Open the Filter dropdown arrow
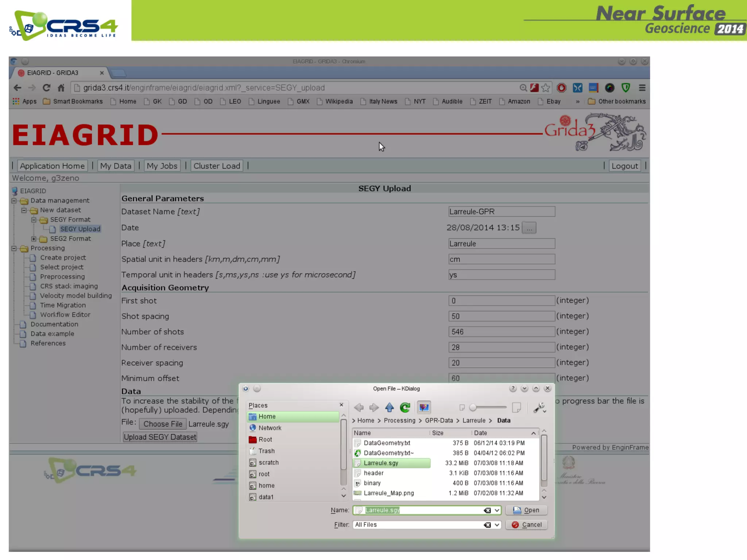747x560 pixels. pos(497,525)
